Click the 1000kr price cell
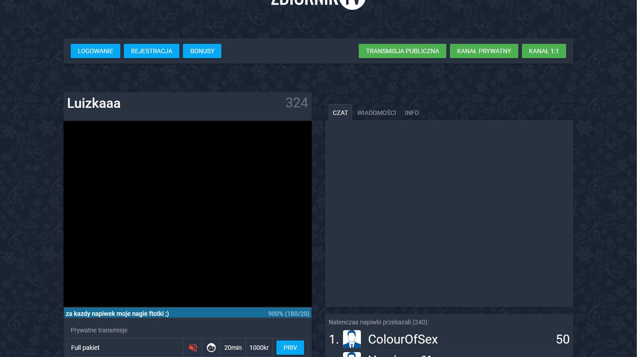 tap(259, 347)
